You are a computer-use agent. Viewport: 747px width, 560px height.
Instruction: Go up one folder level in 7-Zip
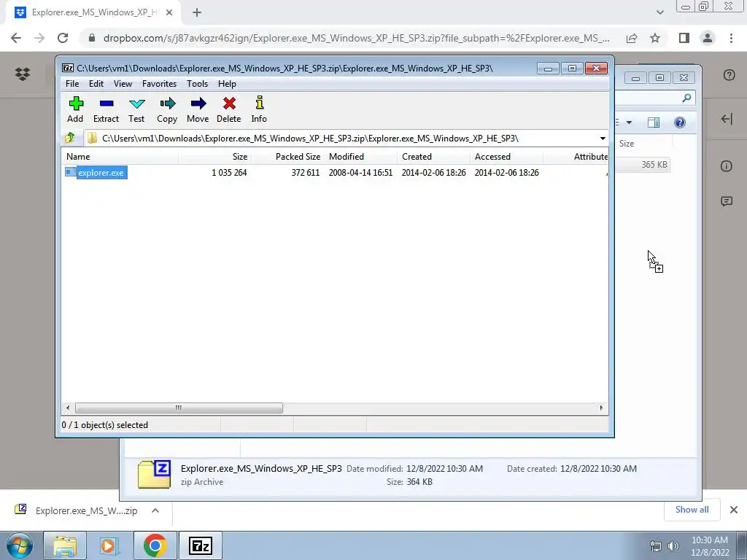point(70,138)
